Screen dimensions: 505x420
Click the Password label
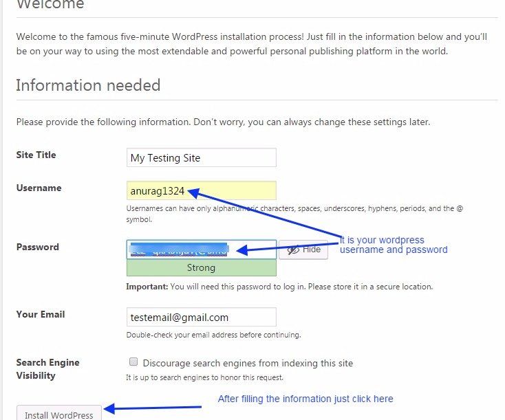coord(38,247)
